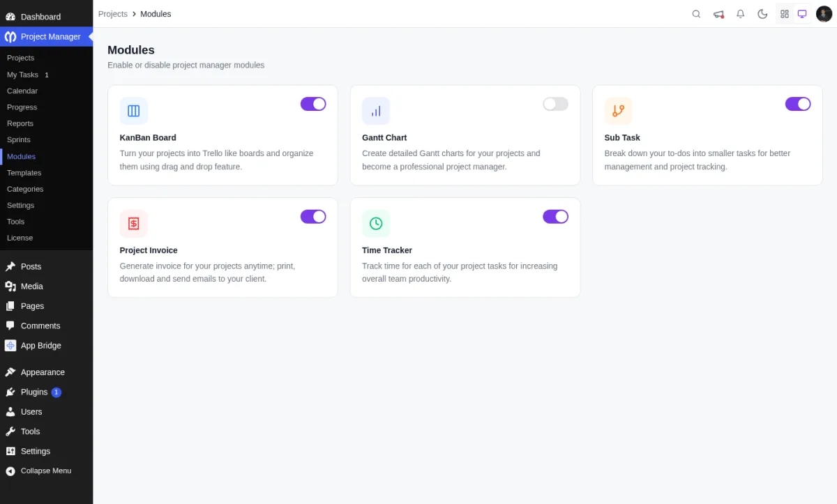The image size is (837, 504).
Task: Select the grid layout view icon
Action: 785,14
